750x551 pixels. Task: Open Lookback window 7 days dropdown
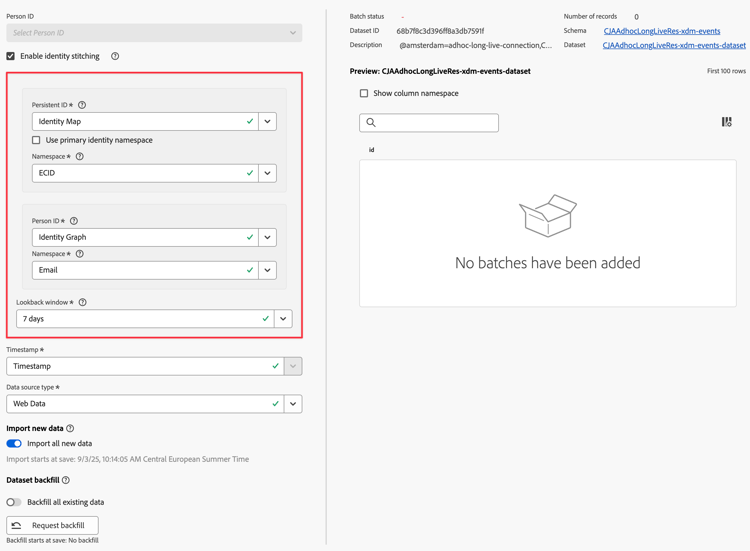pos(283,319)
